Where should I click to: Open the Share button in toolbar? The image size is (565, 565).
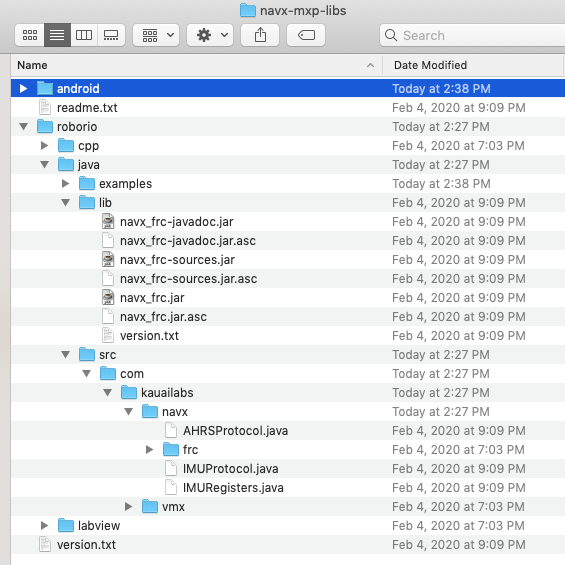[x=260, y=35]
